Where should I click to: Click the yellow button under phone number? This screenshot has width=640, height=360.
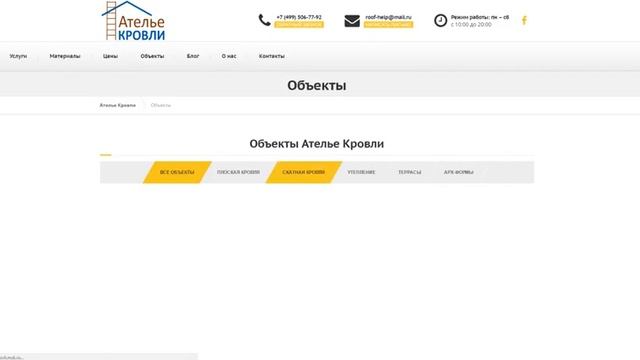tap(299, 24)
